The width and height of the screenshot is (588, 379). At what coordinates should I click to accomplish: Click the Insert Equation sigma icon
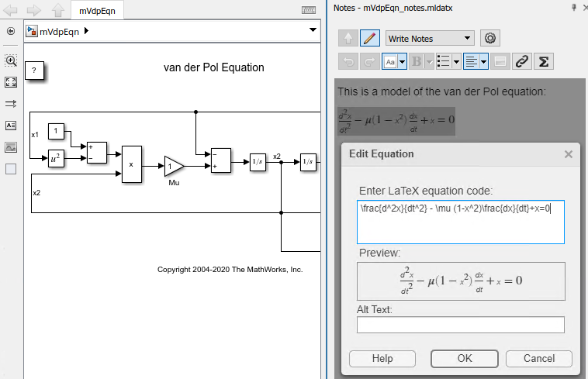pos(545,61)
